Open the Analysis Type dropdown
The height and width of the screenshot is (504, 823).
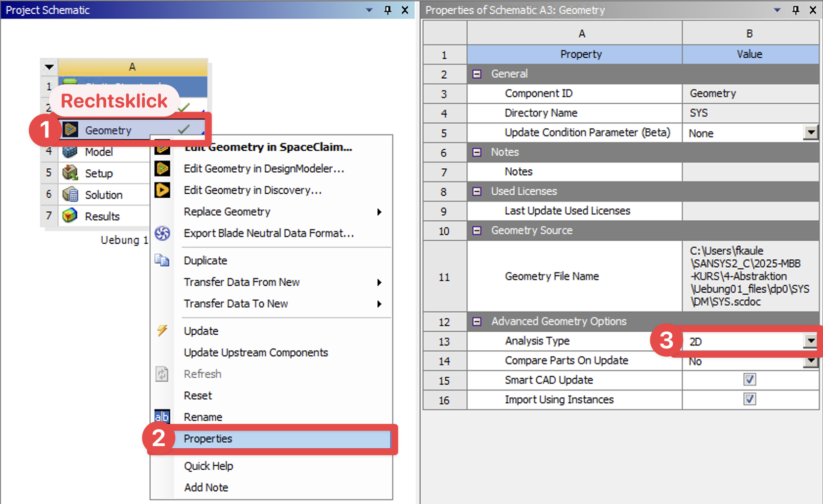point(811,341)
